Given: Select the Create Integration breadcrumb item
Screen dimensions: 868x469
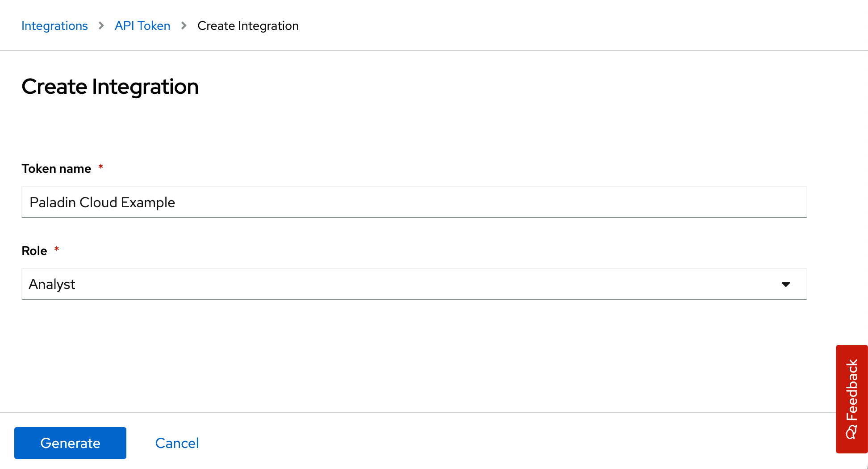Looking at the screenshot, I should pos(248,26).
